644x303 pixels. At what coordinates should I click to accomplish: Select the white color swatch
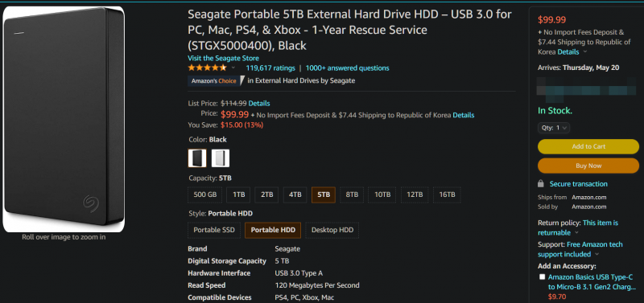click(x=221, y=158)
